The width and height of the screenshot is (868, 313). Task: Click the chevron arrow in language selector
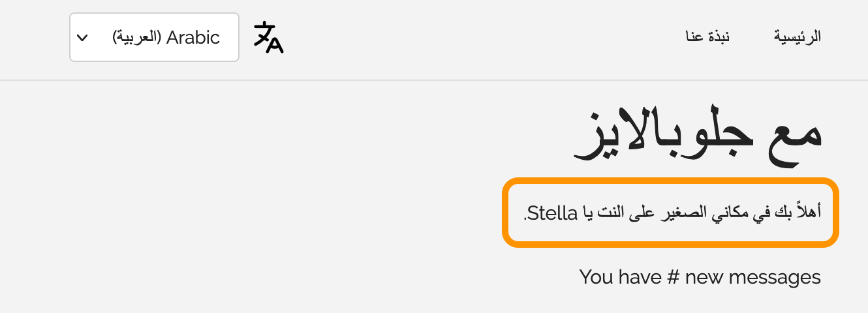coord(82,38)
